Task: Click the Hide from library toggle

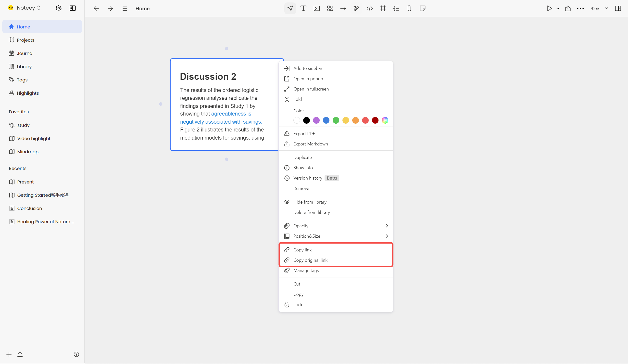Action: [310, 202]
